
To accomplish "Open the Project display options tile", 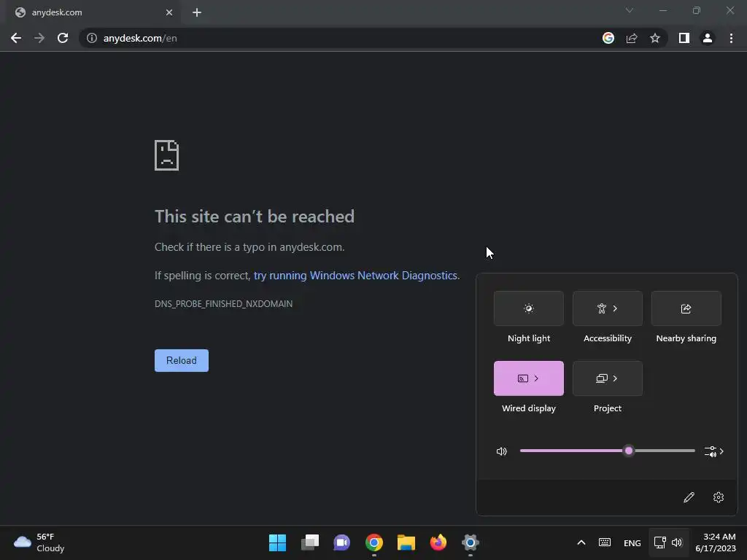I will point(608,378).
